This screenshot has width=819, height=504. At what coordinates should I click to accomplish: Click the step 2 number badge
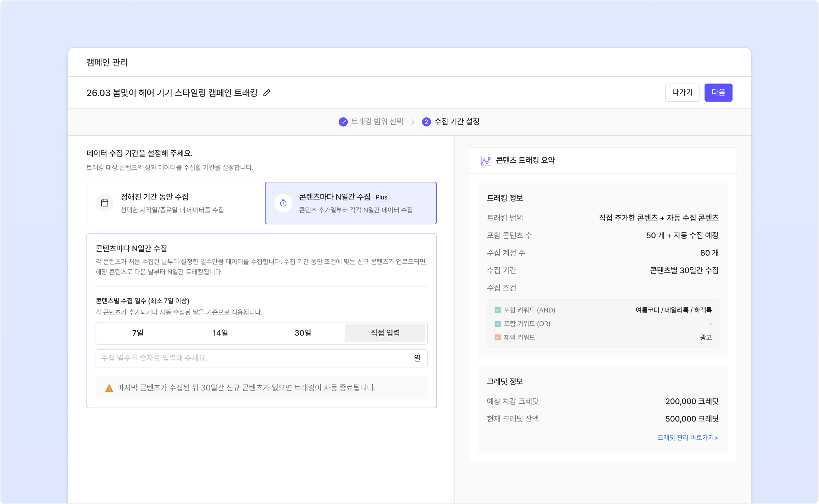pos(426,122)
